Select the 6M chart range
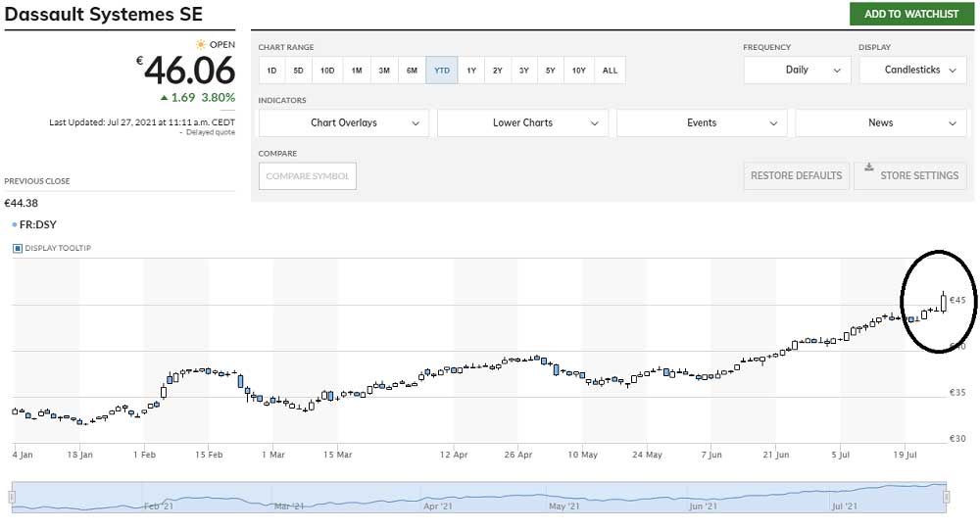Screen dimensions: 980x530 tap(412, 70)
